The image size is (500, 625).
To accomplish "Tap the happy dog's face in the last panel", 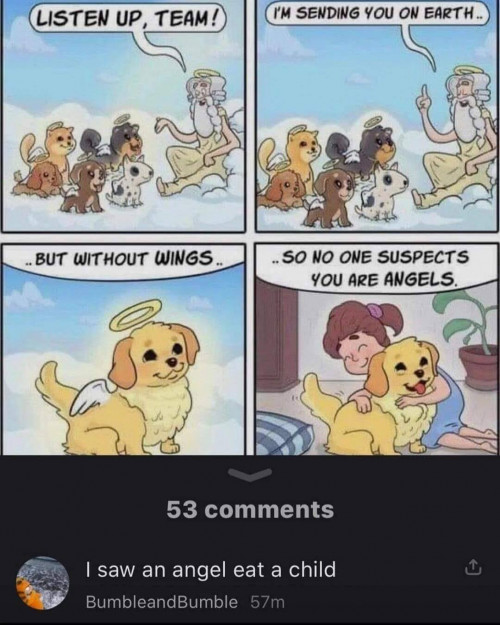I will click(x=413, y=369).
